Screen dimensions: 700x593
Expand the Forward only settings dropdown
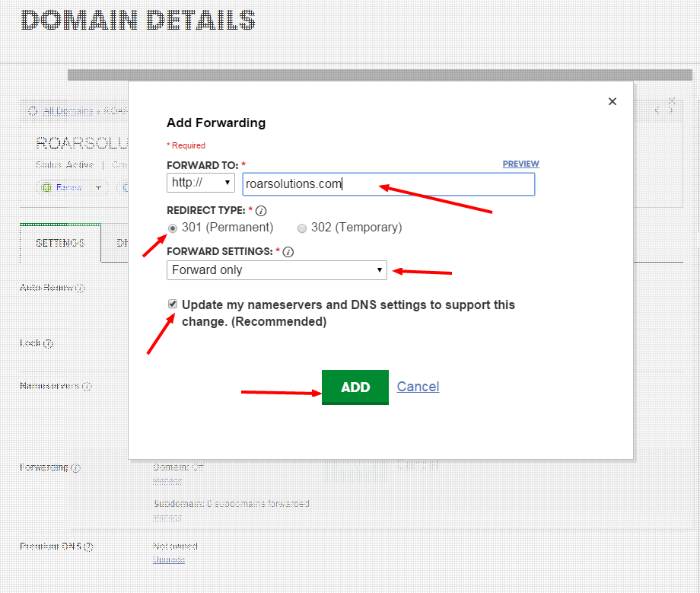click(276, 270)
